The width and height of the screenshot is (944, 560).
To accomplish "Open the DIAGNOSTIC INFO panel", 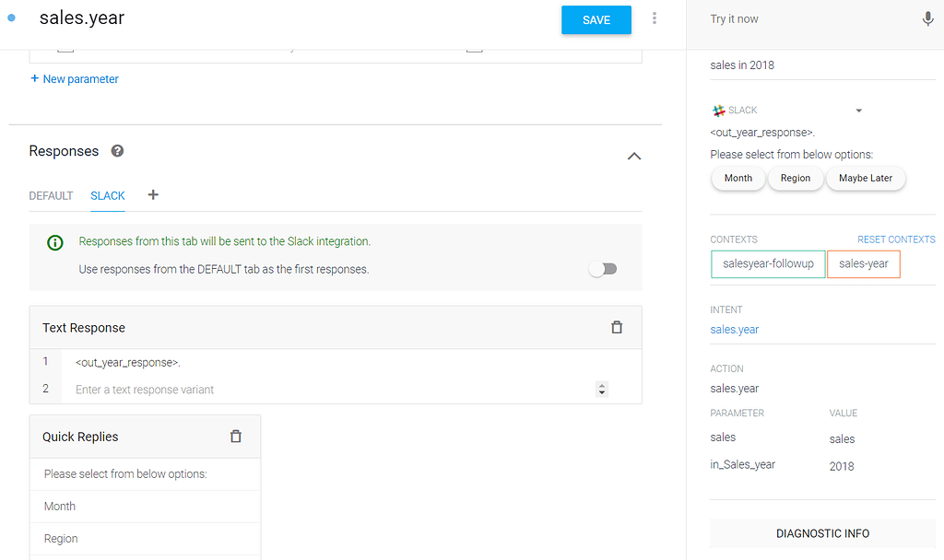I will (821, 533).
